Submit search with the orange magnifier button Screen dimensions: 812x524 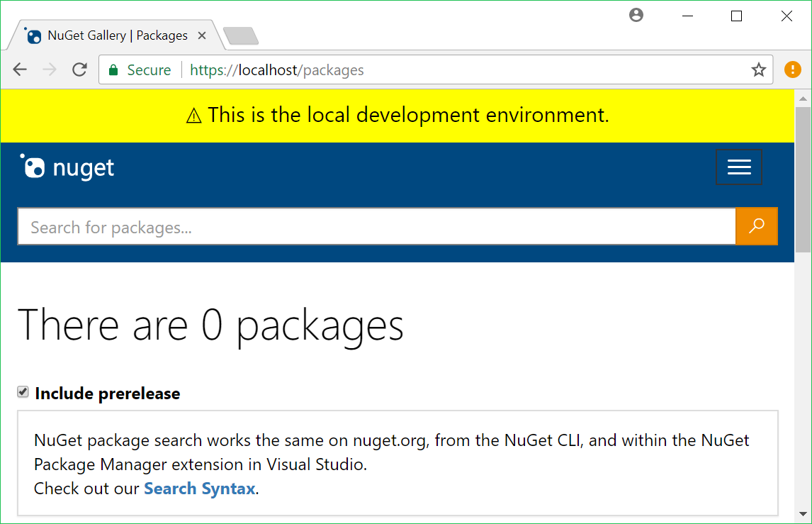pos(757,226)
